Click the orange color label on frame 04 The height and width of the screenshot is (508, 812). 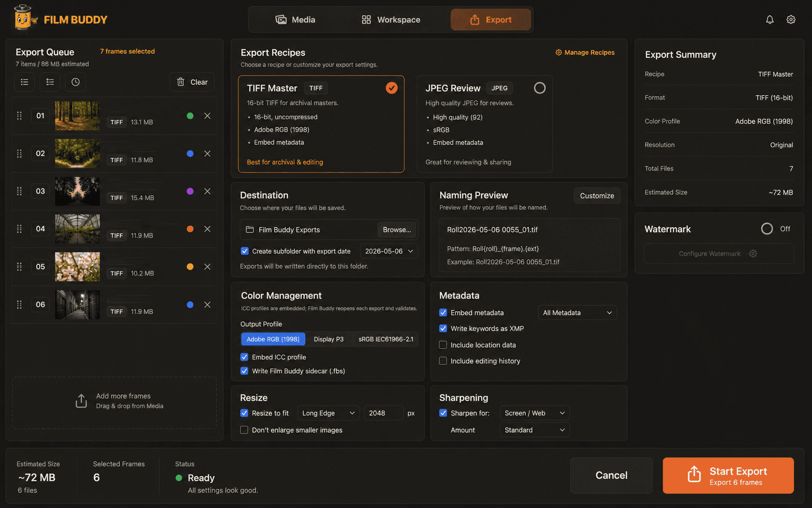pyautogui.click(x=190, y=229)
